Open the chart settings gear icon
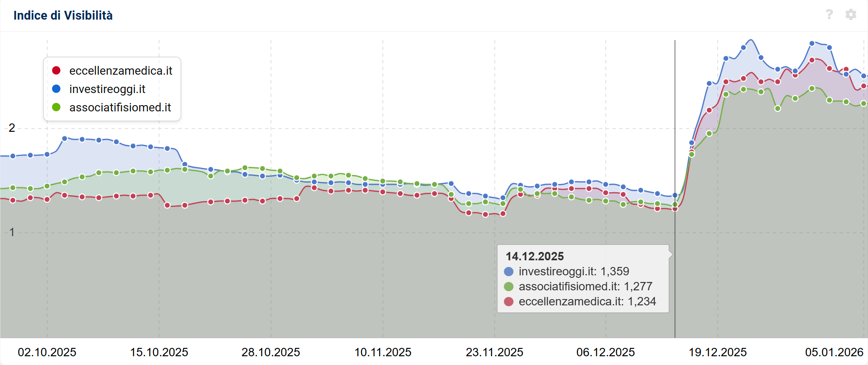The image size is (868, 365). coord(850,15)
